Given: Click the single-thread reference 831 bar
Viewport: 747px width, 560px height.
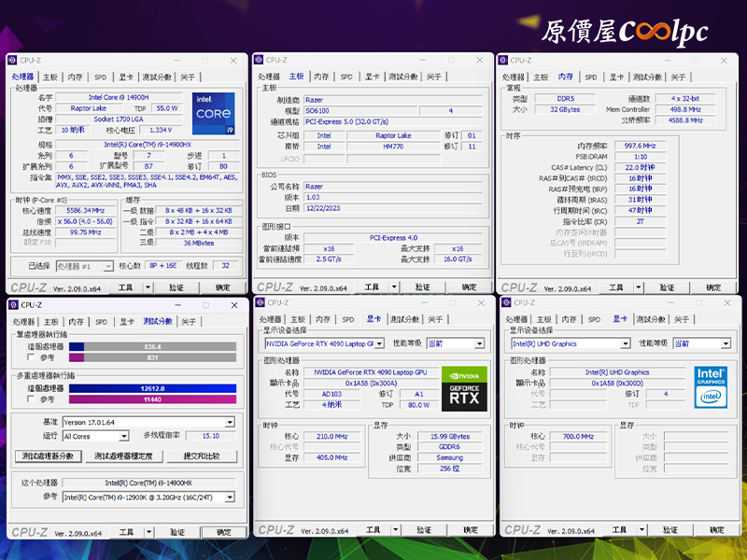Looking at the screenshot, I should (x=152, y=357).
